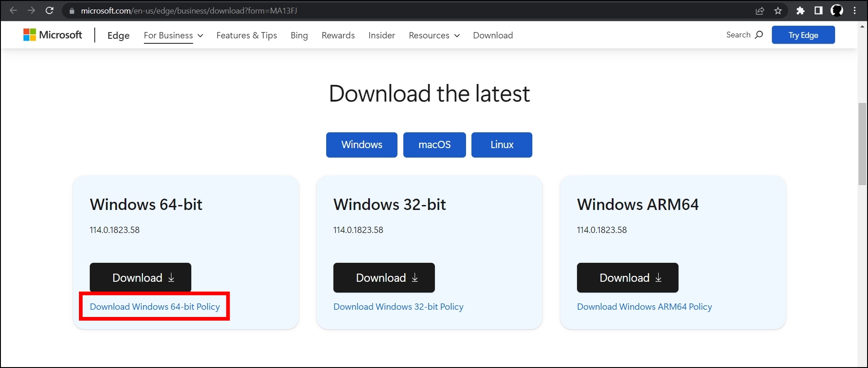Open the browser three-dot menu
The height and width of the screenshot is (368, 868).
point(855,11)
